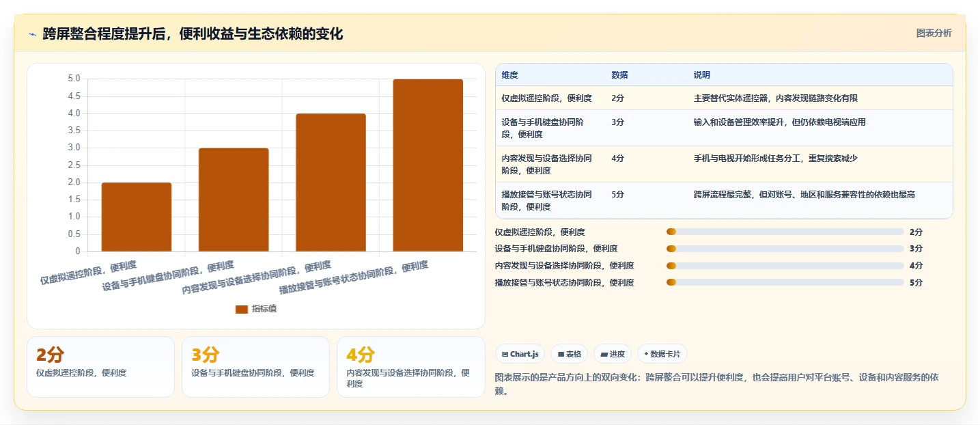The height and width of the screenshot is (425, 980).
Task: Click the bar for 内容发现与设备选择协同阶段
Action: point(331,182)
